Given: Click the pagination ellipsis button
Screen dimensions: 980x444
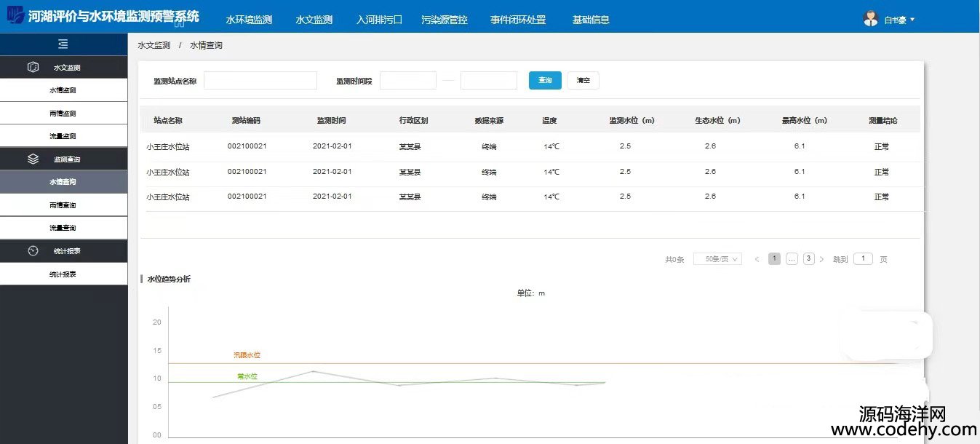Looking at the screenshot, I should (x=792, y=259).
